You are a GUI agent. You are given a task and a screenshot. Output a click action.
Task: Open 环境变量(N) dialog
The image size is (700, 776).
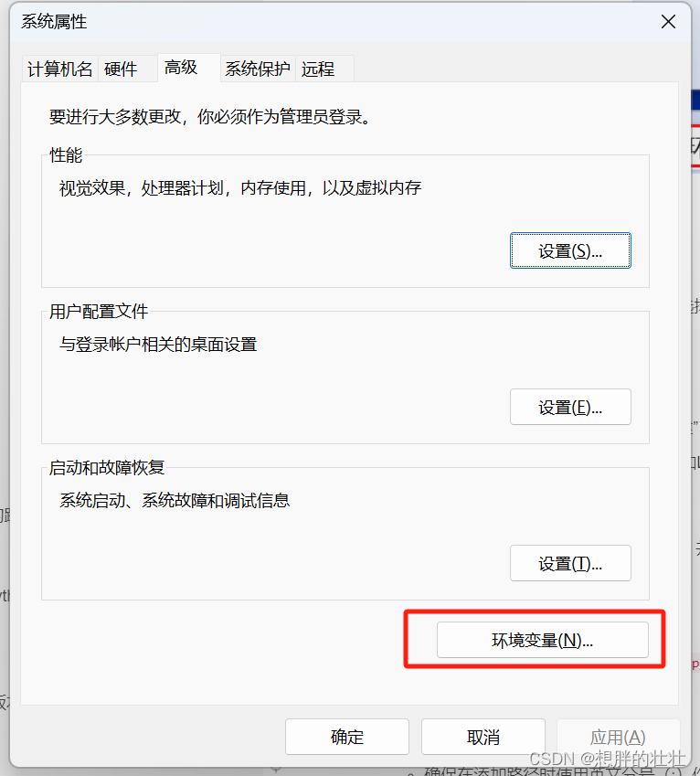542,640
